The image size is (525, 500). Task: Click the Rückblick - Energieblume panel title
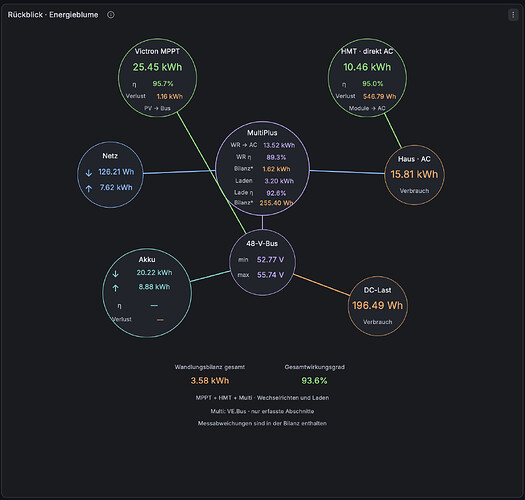point(53,15)
